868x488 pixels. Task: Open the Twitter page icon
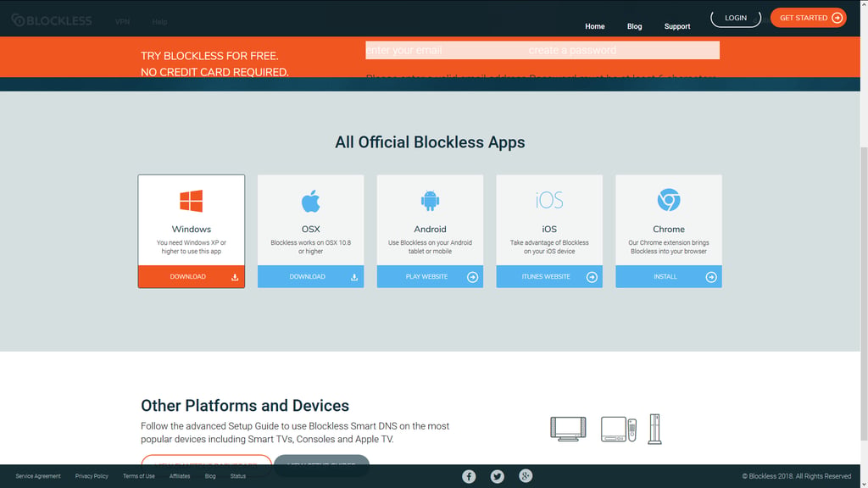tap(497, 476)
